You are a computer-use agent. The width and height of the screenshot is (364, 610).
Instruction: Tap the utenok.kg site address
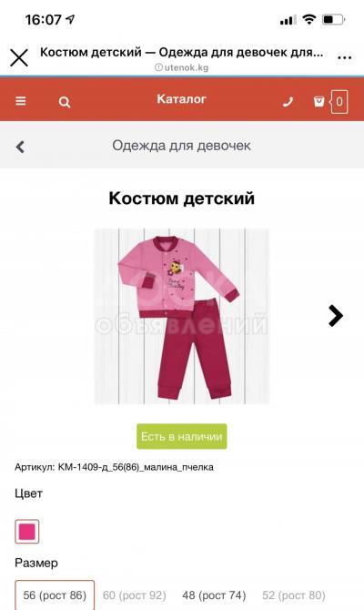182,67
